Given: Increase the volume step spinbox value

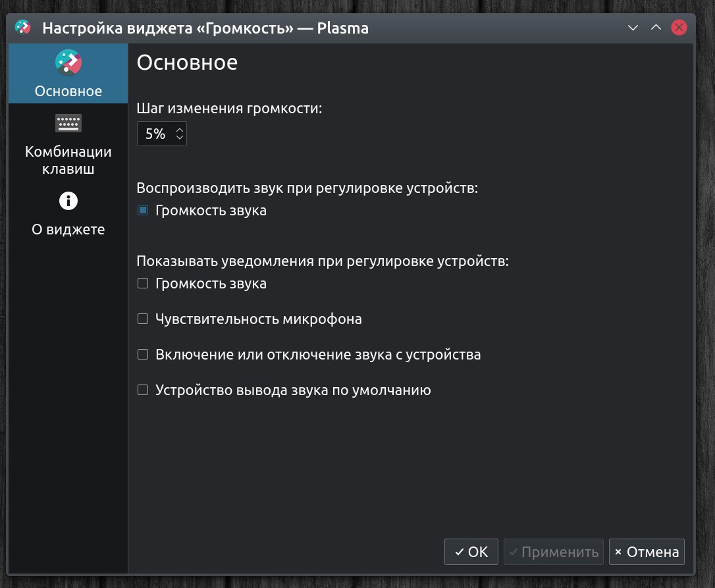Looking at the screenshot, I should pos(180,130).
